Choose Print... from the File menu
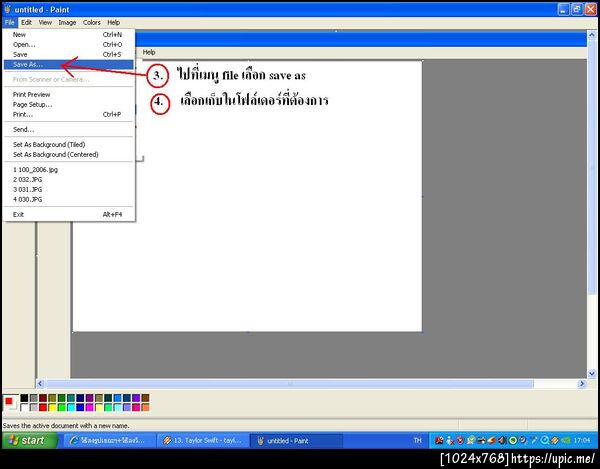Screen dimensions: 600x469 [x=69, y=114]
